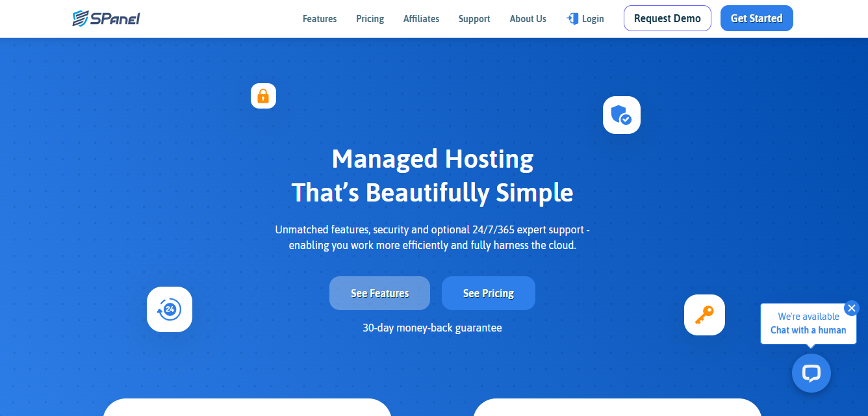
Task: Click the Login text link
Action: tap(593, 19)
